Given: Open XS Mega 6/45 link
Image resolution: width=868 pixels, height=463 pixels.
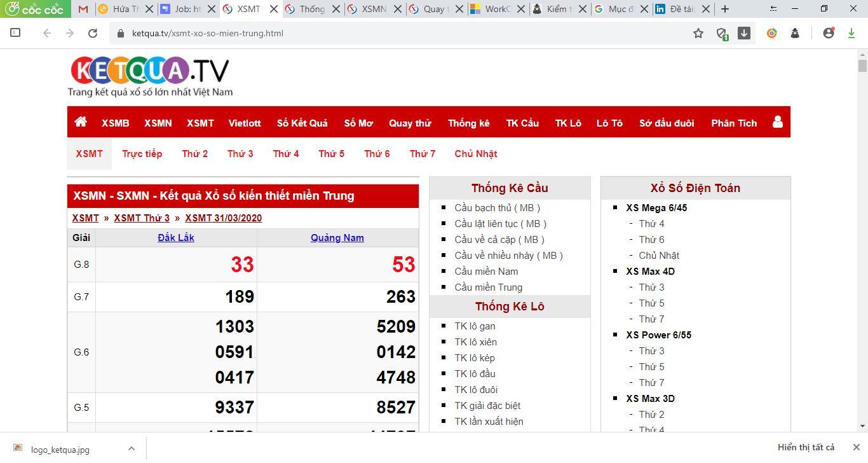Looking at the screenshot, I should [656, 207].
